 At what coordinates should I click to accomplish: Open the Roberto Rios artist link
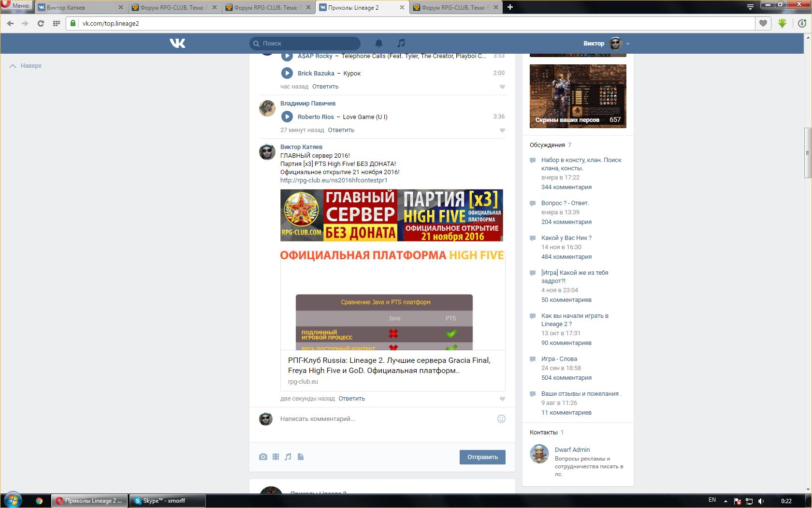point(316,117)
